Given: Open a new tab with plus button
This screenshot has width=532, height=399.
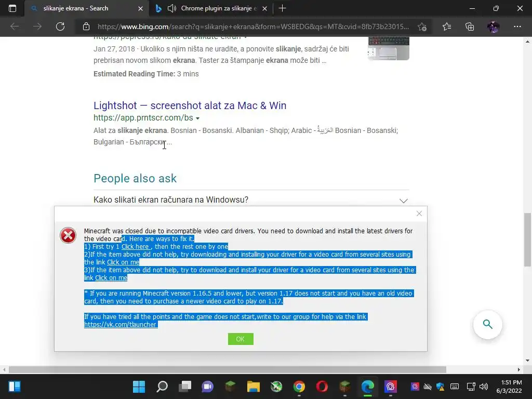Looking at the screenshot, I should [282, 8].
